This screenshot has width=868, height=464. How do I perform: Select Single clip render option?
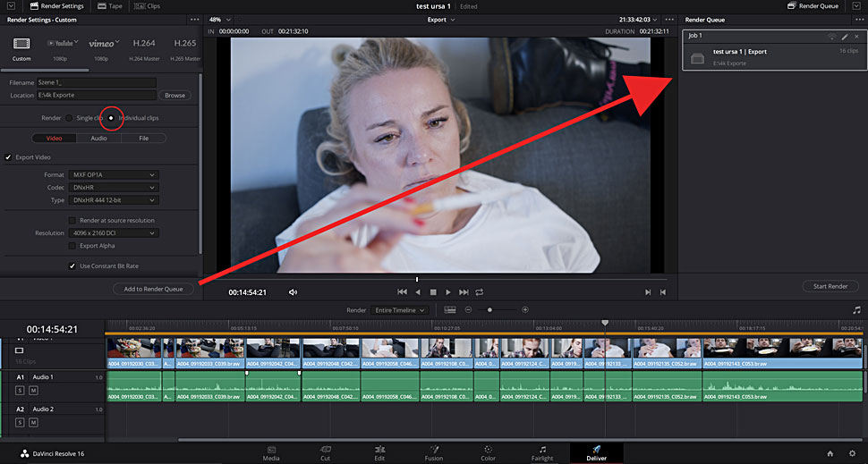click(69, 118)
